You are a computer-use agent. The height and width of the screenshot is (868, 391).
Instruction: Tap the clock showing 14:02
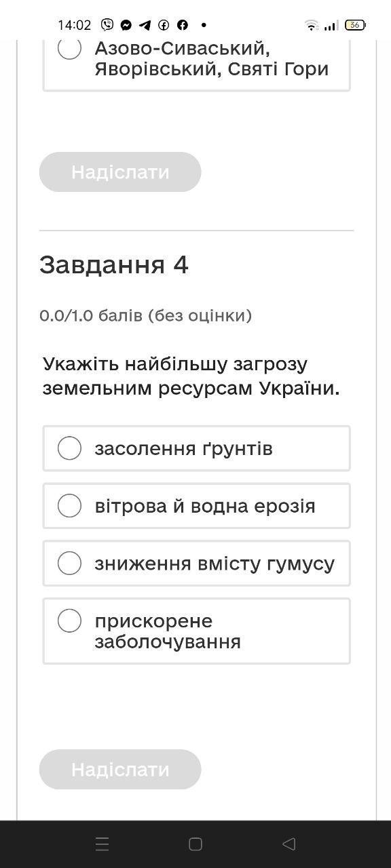pos(74,25)
